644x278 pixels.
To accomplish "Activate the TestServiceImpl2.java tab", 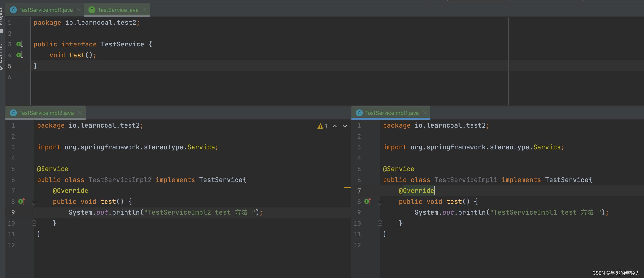I will [x=46, y=113].
